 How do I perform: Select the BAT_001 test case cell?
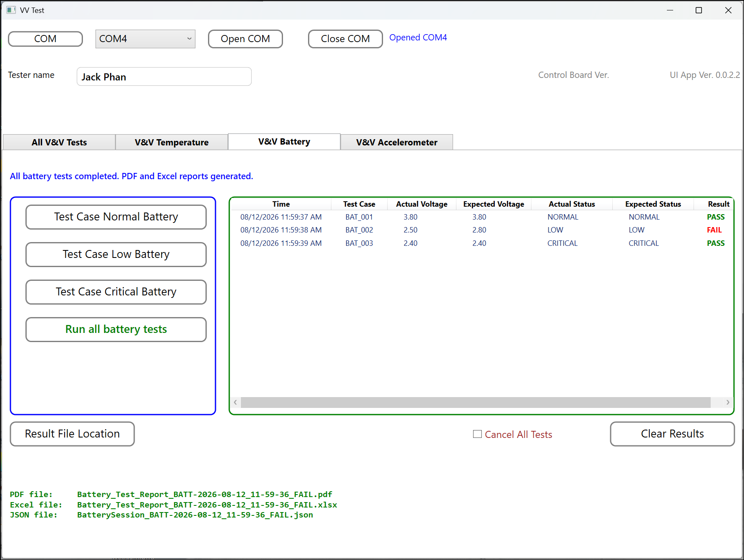click(359, 217)
